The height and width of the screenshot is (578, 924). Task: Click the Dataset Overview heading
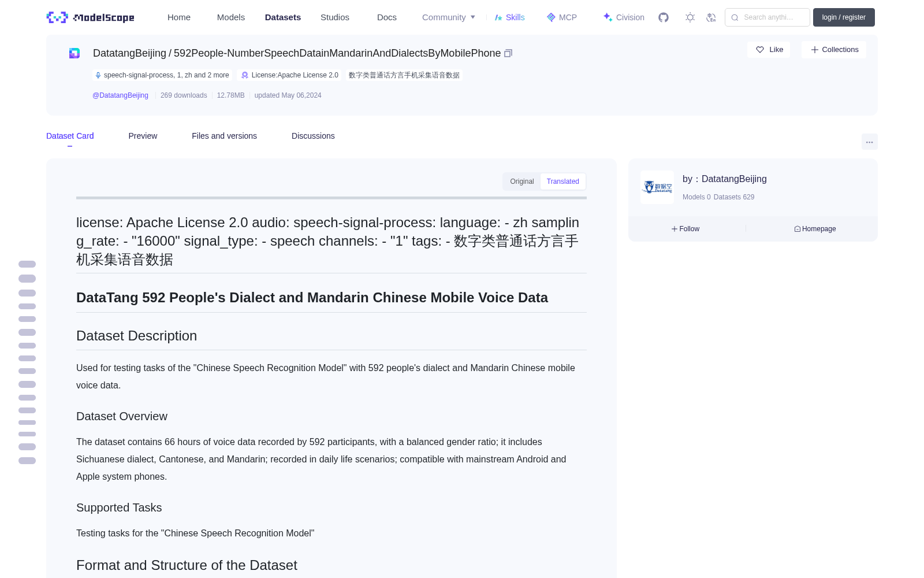122,416
